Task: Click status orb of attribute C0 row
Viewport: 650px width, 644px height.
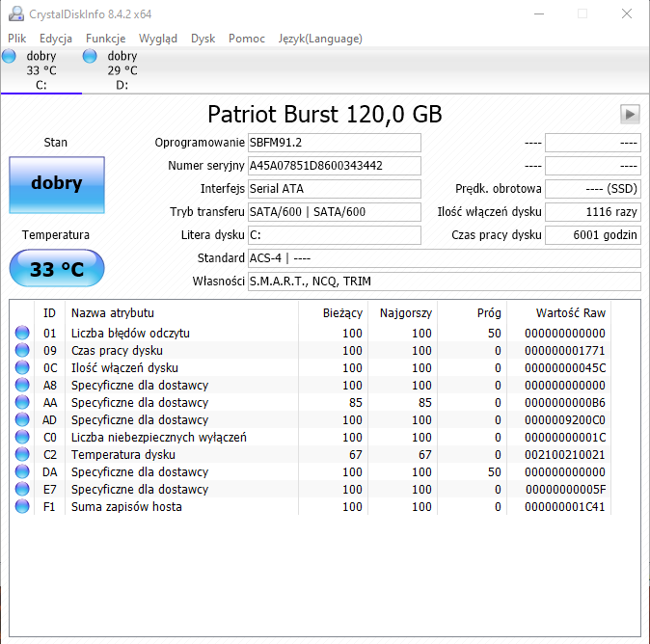Action: 22,438
